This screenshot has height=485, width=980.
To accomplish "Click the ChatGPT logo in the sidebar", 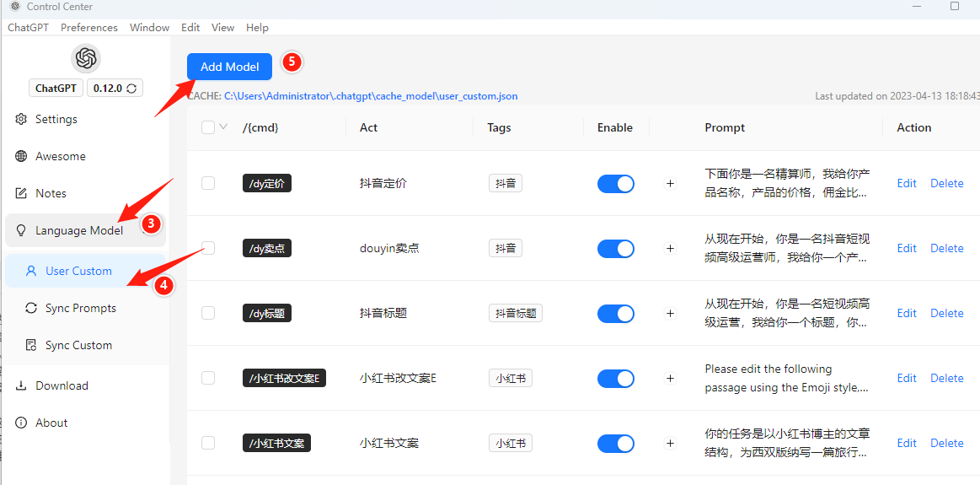I will point(86,59).
